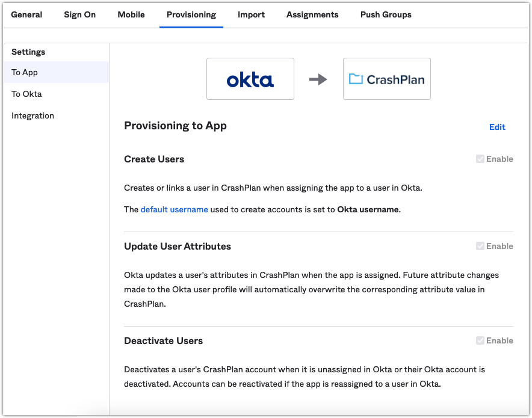Viewport: 532px width, 418px height.
Task: Switch to the Sign On tab
Action: coord(79,15)
